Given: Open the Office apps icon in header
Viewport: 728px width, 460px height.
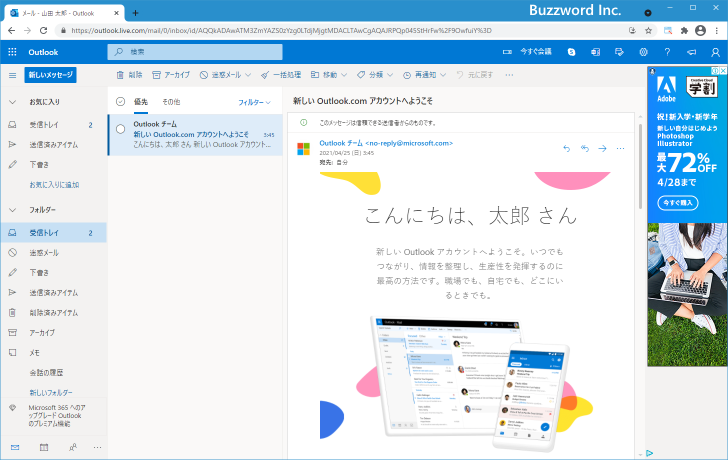Looking at the screenshot, I should pyautogui.click(x=595, y=52).
